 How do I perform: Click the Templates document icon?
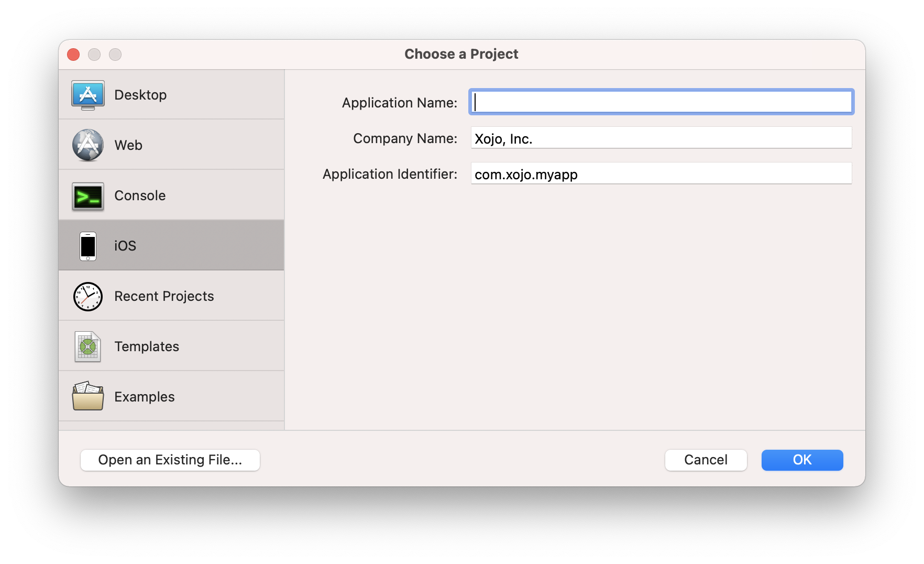coord(88,346)
